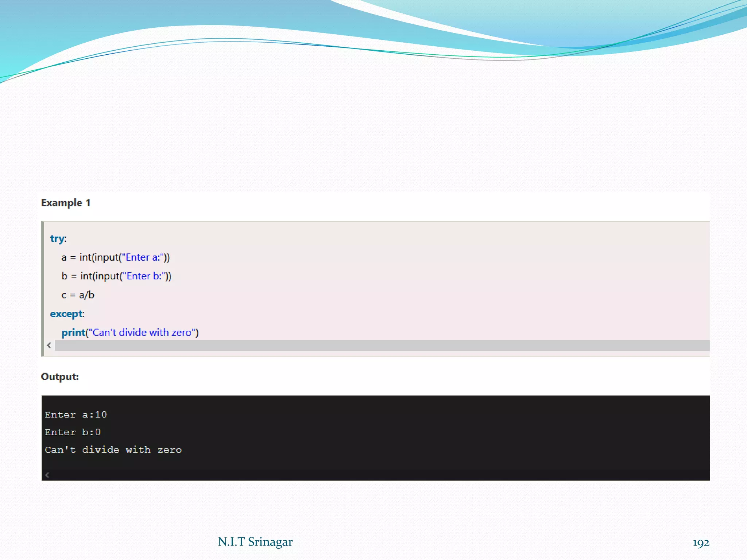
Task: Click the 'try' keyword in the code
Action: [x=57, y=238]
